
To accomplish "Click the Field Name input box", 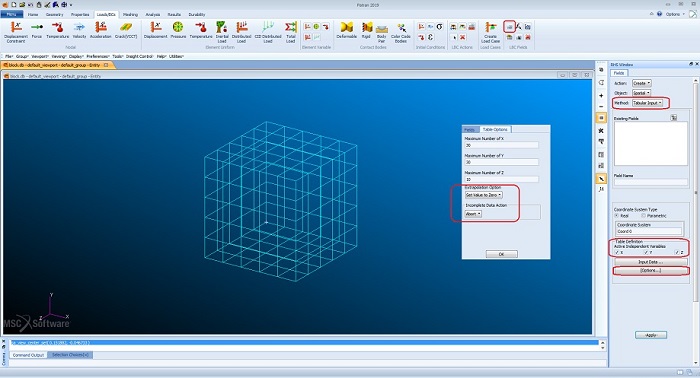I will (x=650, y=182).
